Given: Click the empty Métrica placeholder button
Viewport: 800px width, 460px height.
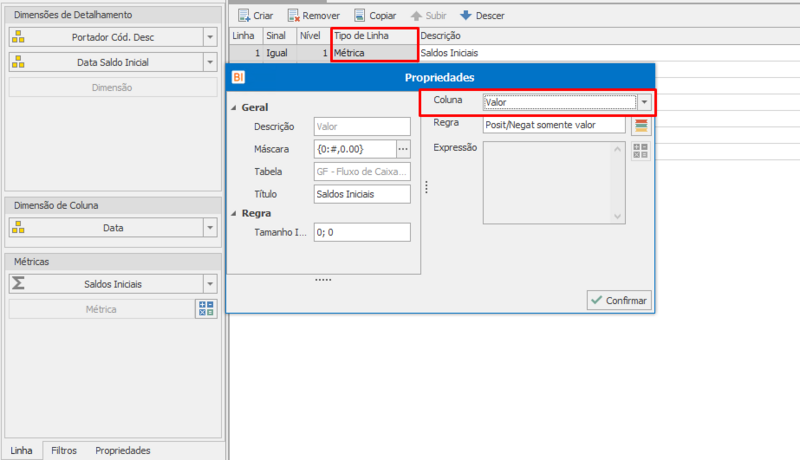Looking at the screenshot, I should (x=102, y=309).
